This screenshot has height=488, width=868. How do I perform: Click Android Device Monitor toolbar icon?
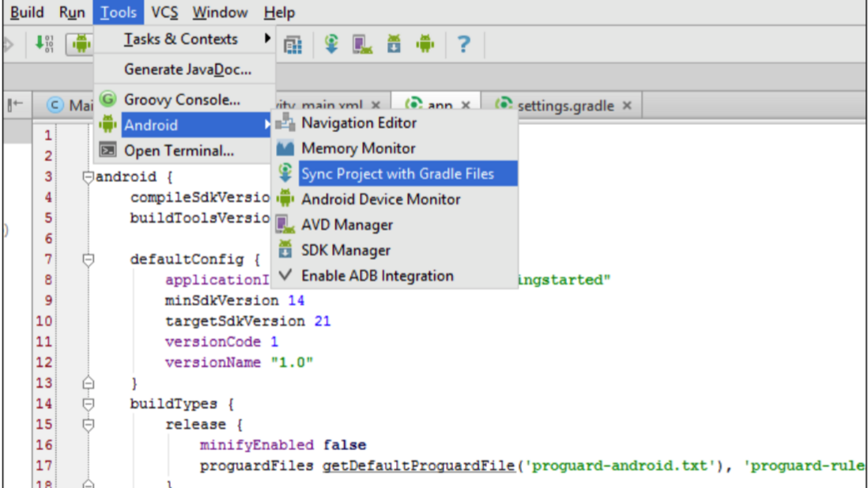pos(425,44)
